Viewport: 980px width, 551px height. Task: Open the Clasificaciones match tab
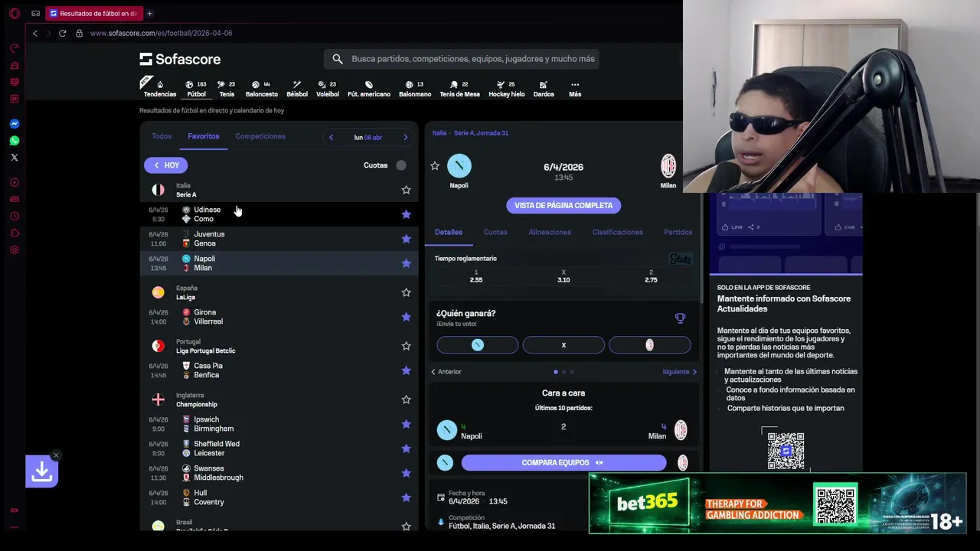pyautogui.click(x=617, y=232)
